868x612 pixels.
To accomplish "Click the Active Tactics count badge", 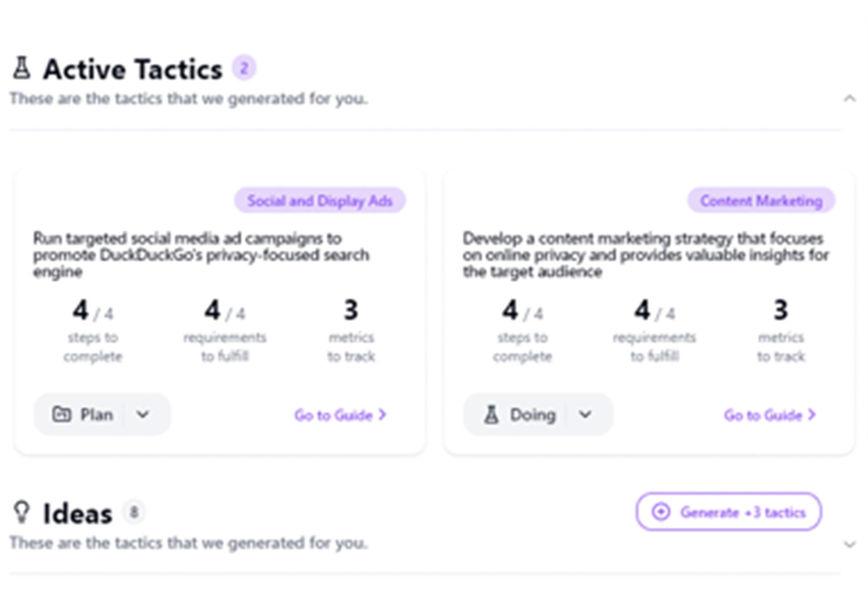I will (x=244, y=68).
